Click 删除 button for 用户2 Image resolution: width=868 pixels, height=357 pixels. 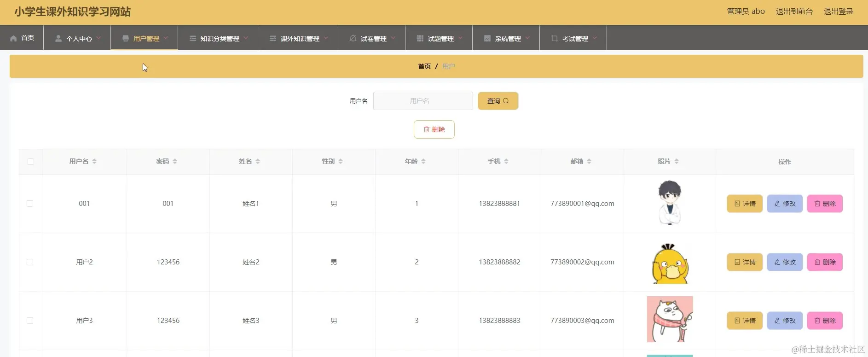(x=825, y=262)
